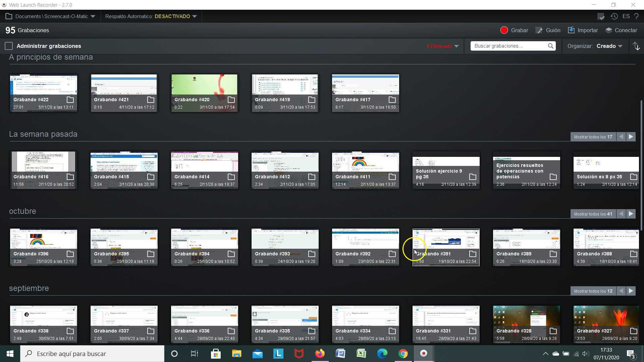Open the help question mark icon

point(637,16)
